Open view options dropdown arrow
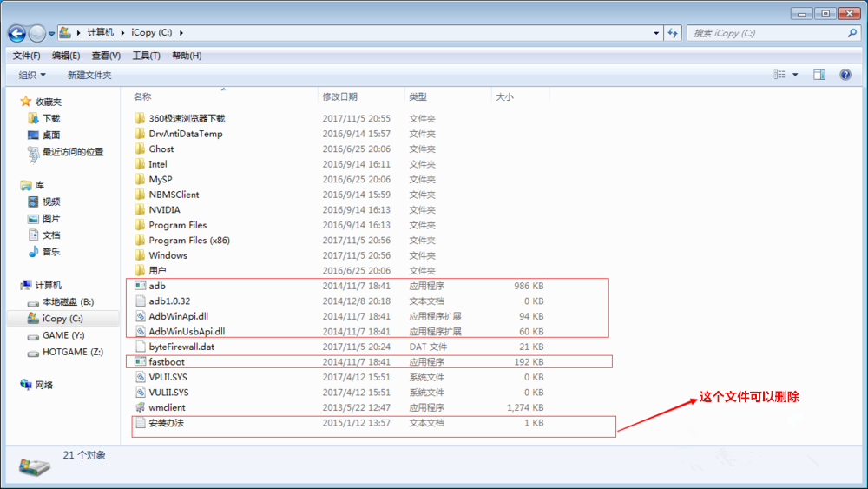 795,74
